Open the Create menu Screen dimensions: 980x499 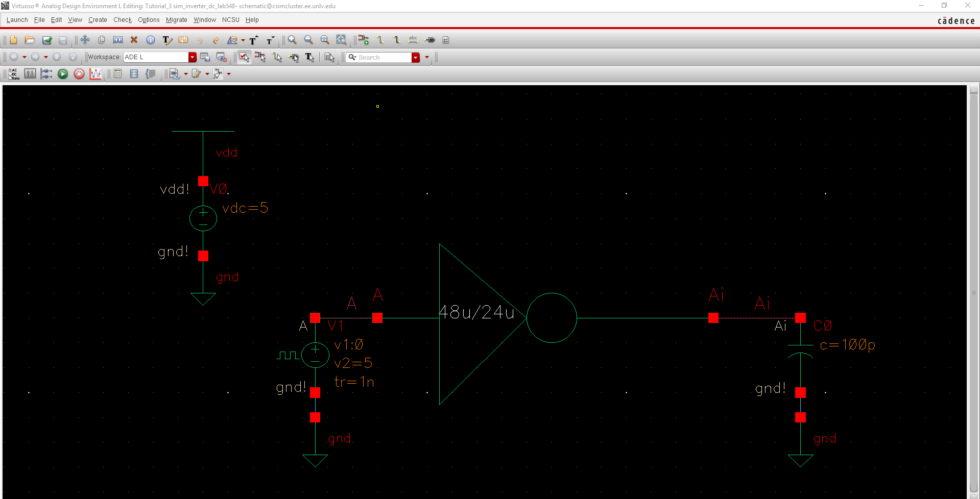click(98, 20)
